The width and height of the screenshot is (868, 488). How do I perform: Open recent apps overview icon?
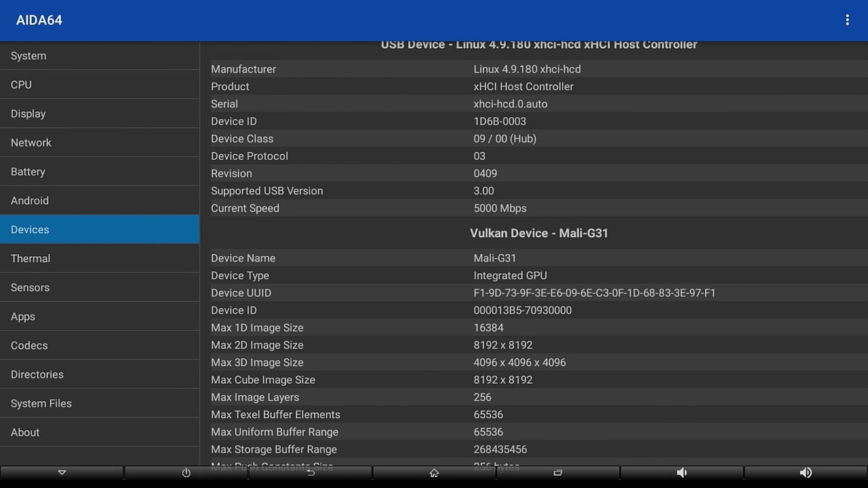[x=557, y=473]
